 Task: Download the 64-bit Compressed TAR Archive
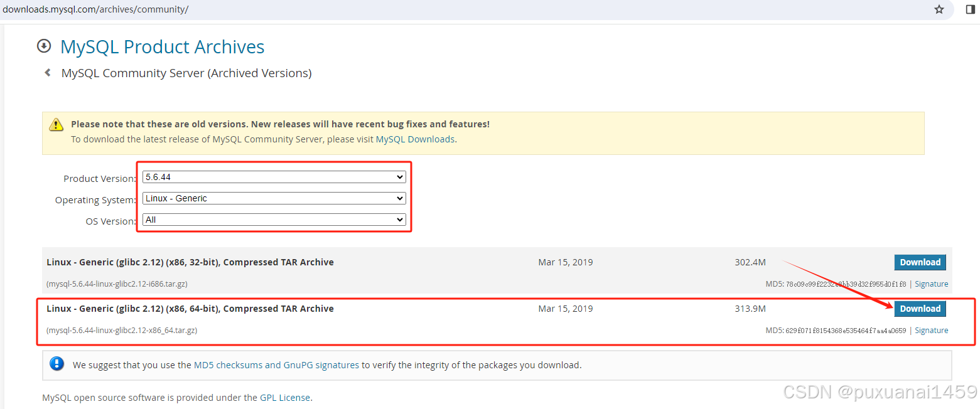(920, 309)
